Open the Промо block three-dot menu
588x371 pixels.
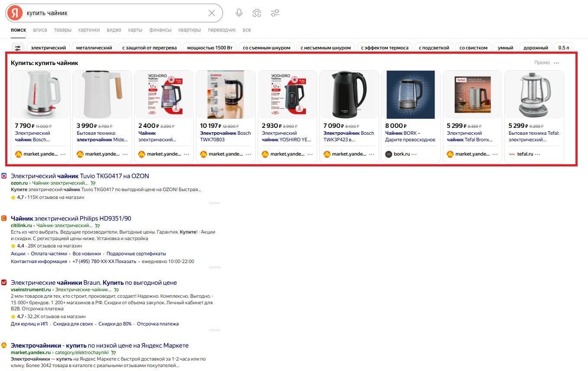557,63
